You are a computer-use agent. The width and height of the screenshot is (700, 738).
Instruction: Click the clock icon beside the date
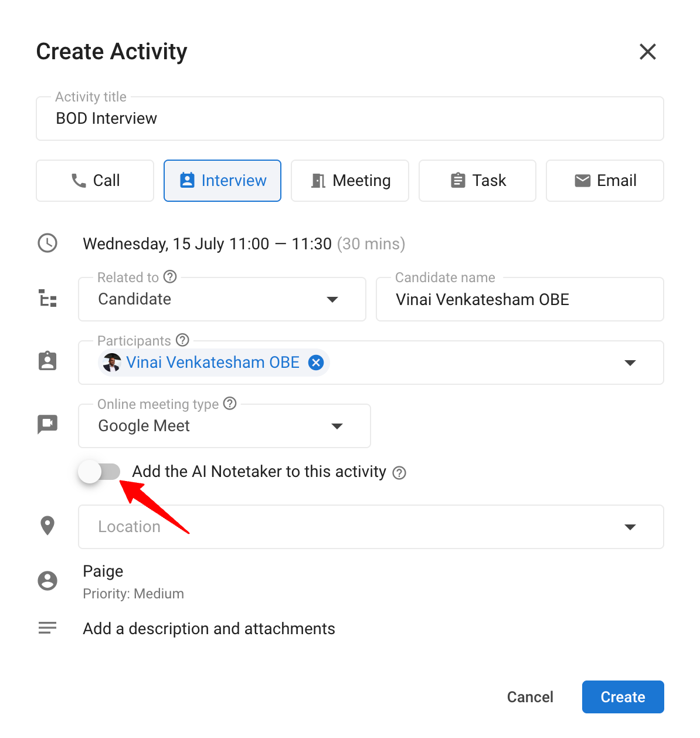pyautogui.click(x=47, y=243)
